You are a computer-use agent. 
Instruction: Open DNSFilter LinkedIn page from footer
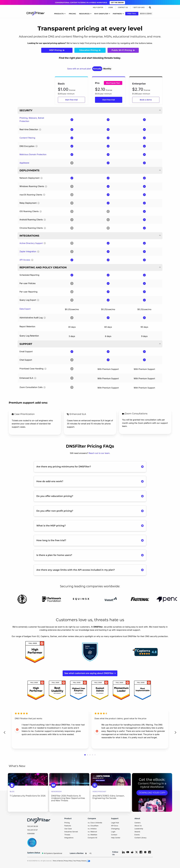click(x=123, y=852)
